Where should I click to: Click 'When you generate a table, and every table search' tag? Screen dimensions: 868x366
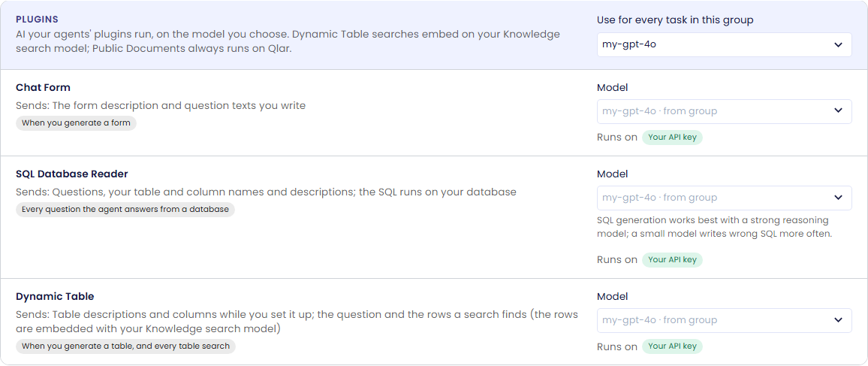[x=125, y=346]
